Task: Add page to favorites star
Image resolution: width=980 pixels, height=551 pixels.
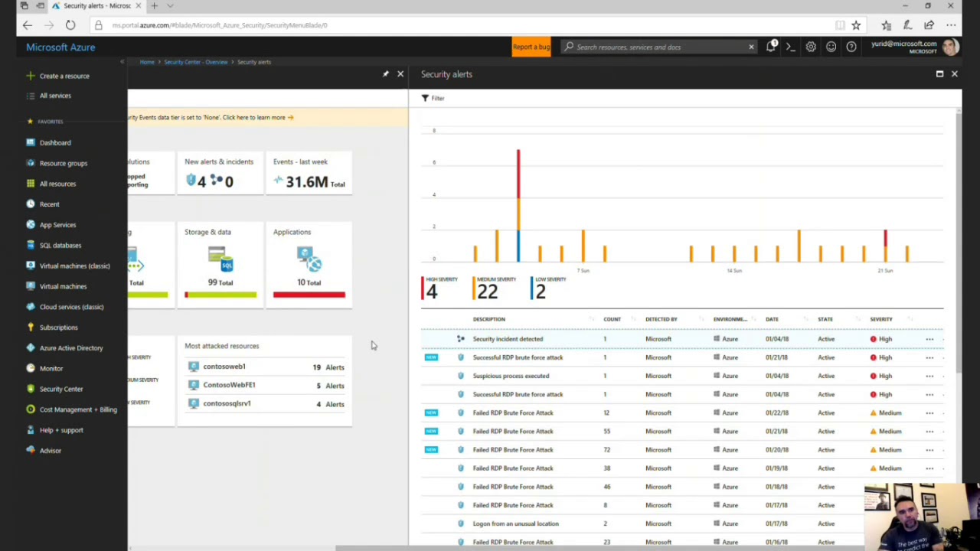Action: tap(856, 25)
